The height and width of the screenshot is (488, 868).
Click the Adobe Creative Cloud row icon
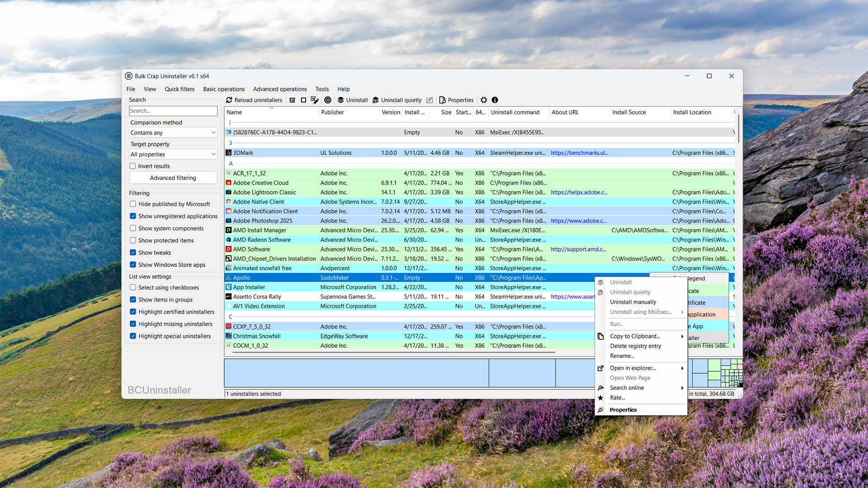pyautogui.click(x=229, y=183)
